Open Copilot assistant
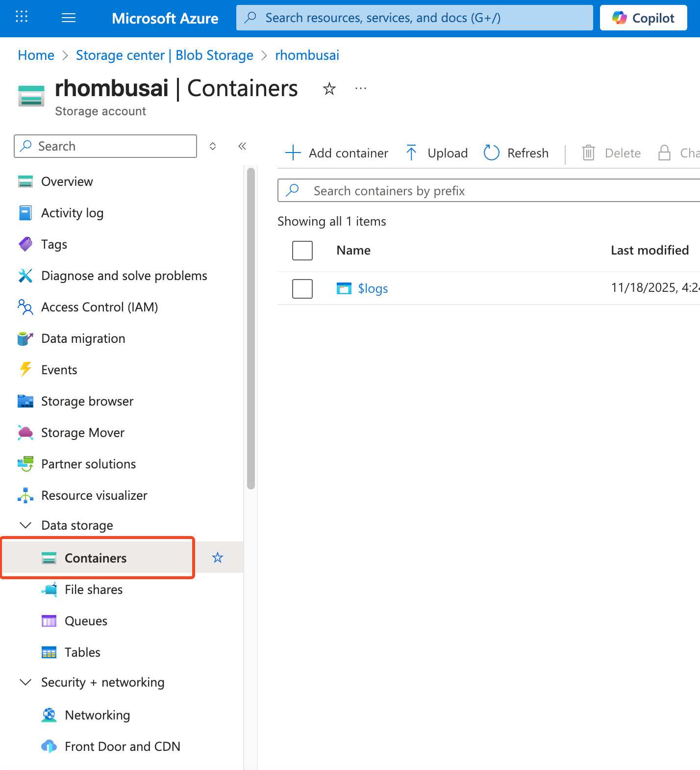This screenshot has width=700, height=770. (x=643, y=18)
